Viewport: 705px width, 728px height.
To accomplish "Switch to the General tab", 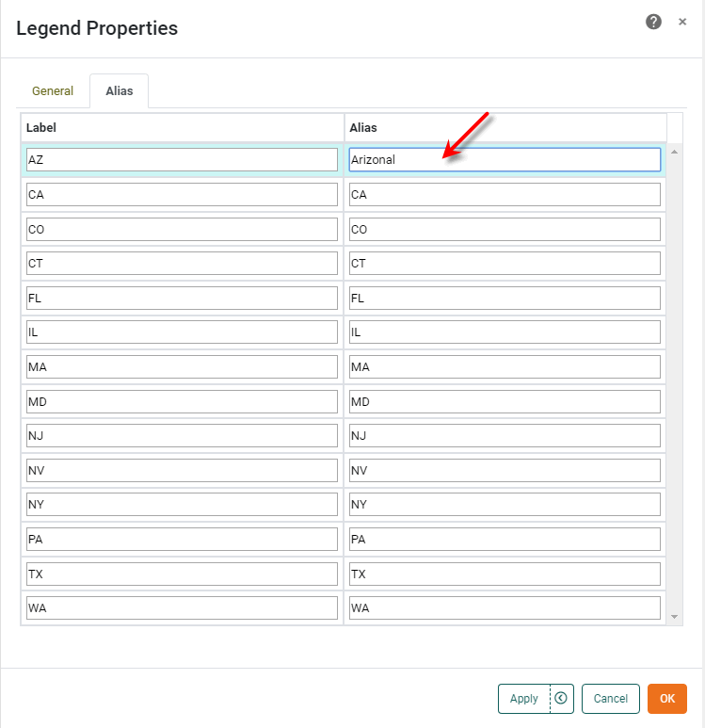I will click(x=53, y=91).
